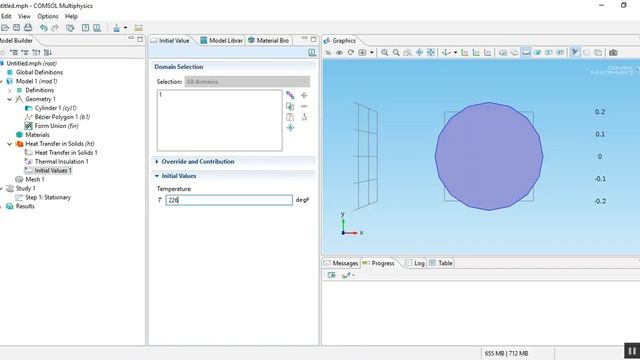The width and height of the screenshot is (640, 360).
Task: Switch to the Messages tab
Action: 341,263
